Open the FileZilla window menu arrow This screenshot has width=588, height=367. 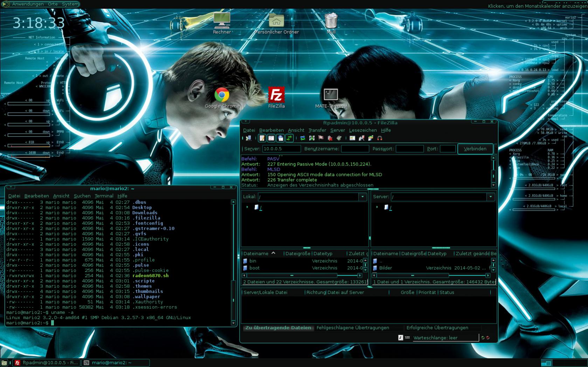[245, 122]
